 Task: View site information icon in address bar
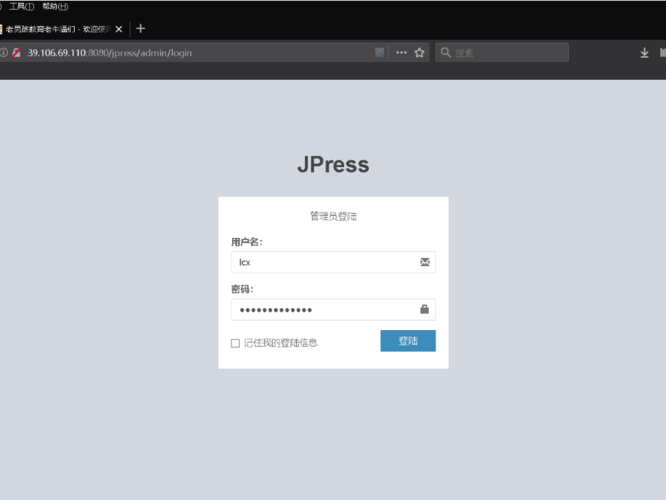(4, 53)
